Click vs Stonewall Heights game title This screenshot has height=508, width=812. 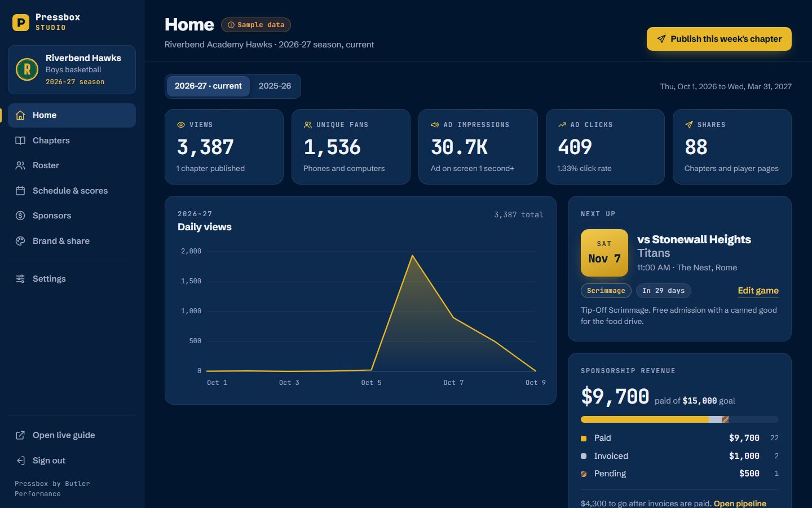[x=694, y=239]
